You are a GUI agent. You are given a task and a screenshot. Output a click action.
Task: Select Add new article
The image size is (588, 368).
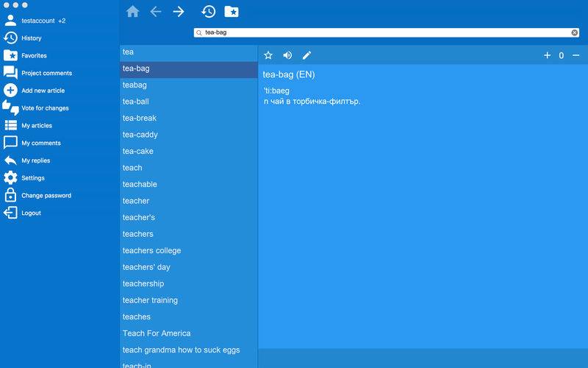click(x=43, y=91)
